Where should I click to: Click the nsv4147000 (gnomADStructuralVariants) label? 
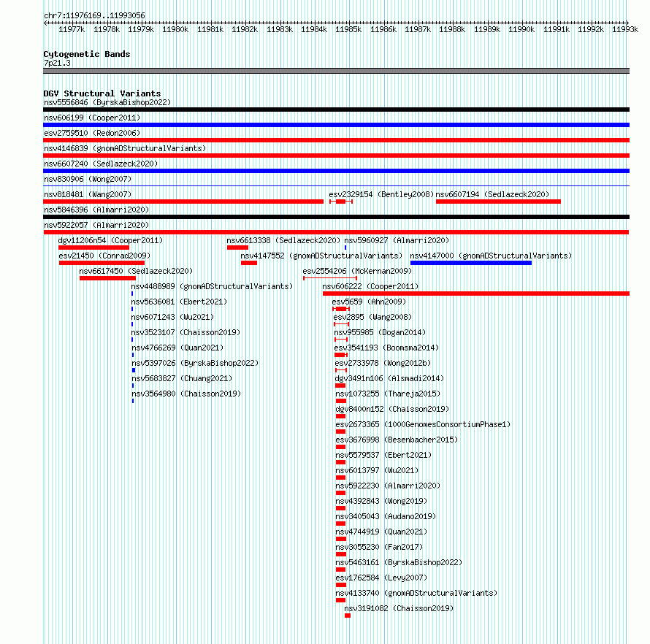[491, 256]
